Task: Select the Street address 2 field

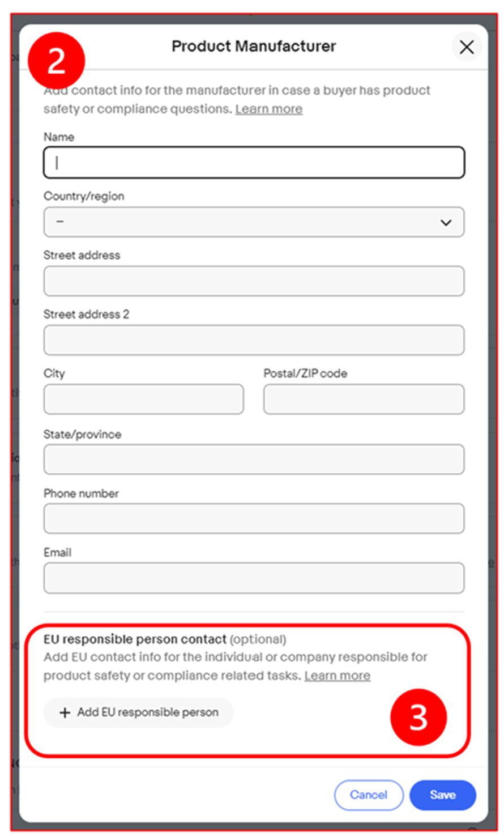Action: tap(254, 340)
